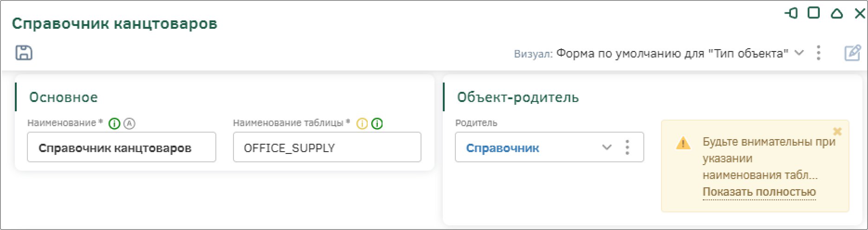Expand the Родитель dropdown chevron
The image size is (868, 230).
(607, 147)
